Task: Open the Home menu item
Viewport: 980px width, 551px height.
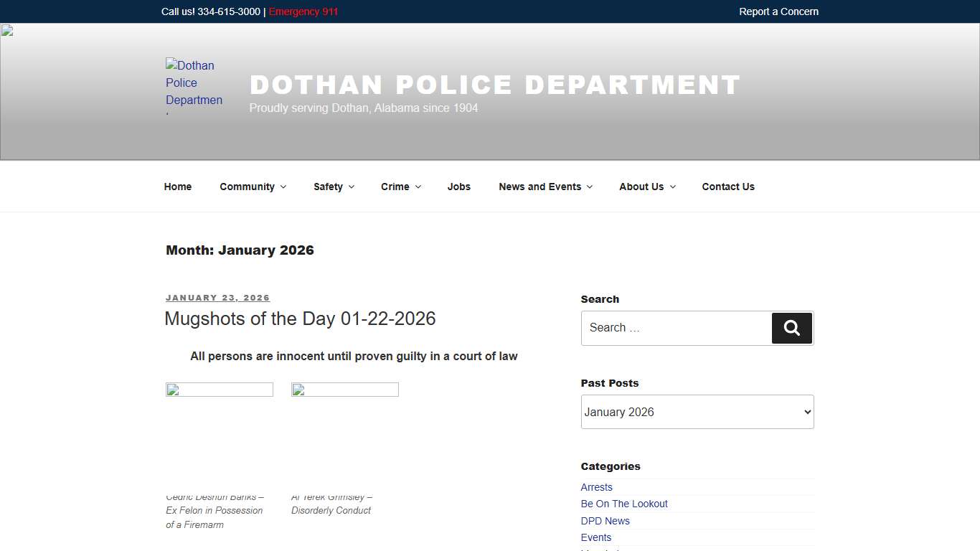Action: point(177,187)
